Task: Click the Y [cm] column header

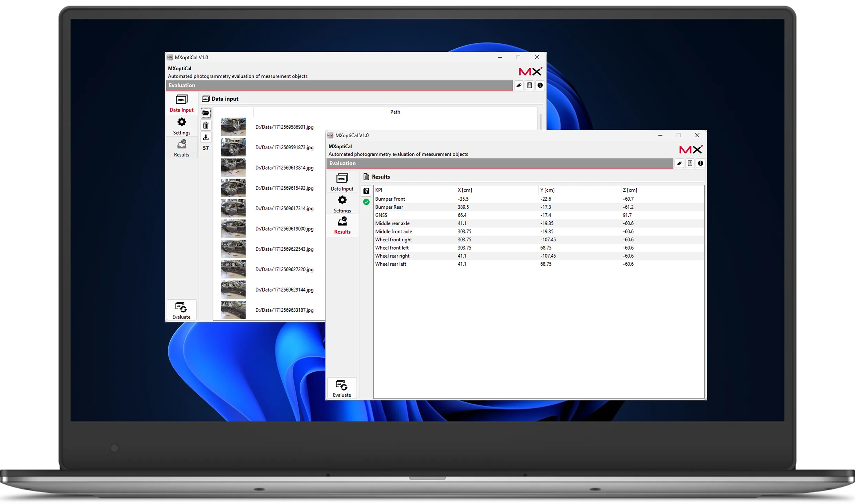Action: (579, 190)
